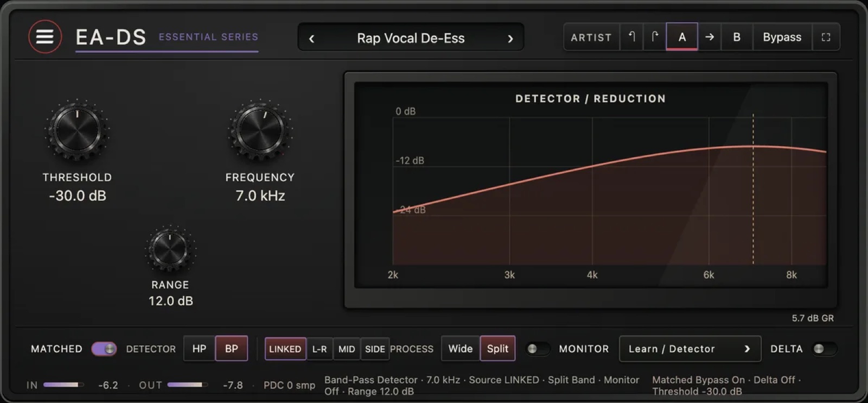Choose Split process mode
Image resolution: width=868 pixels, height=403 pixels.
point(497,349)
